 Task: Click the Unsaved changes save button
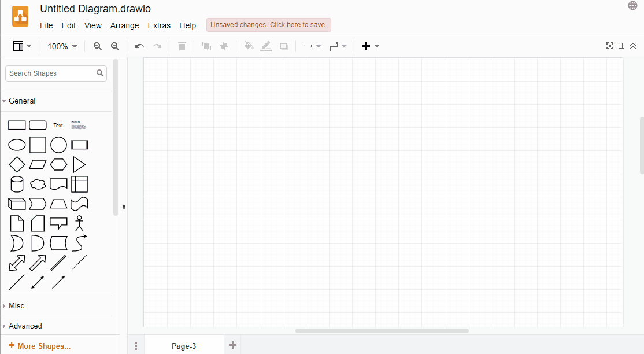(268, 24)
